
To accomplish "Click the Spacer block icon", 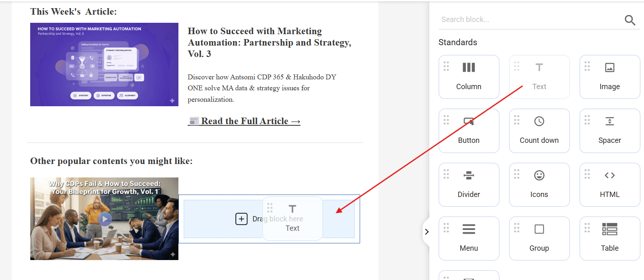I will click(609, 121).
